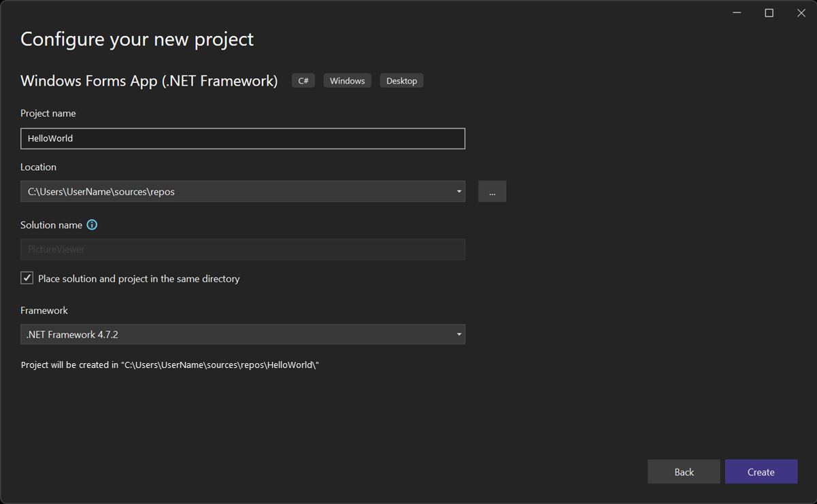The image size is (817, 504).
Task: Click inside the Project name field
Action: (243, 138)
